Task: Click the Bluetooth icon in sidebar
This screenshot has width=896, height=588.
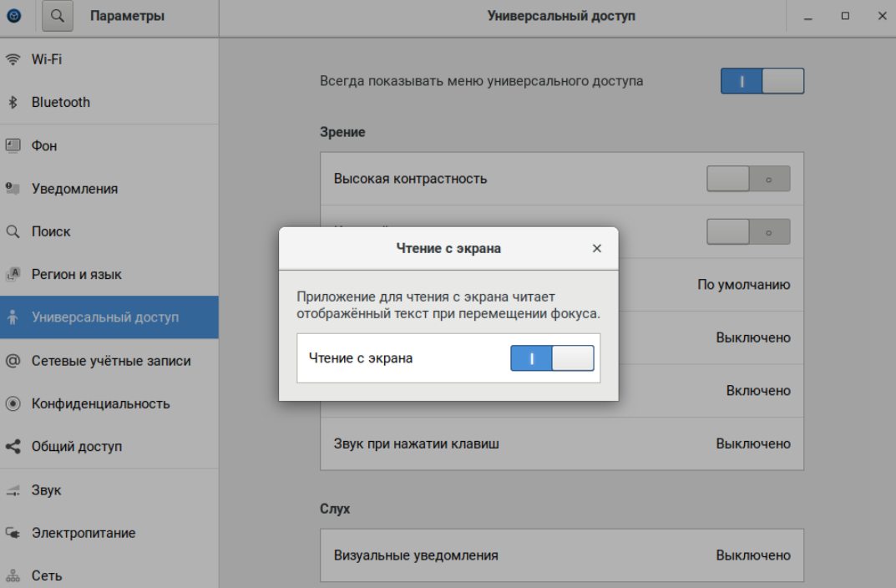Action: pos(13,103)
